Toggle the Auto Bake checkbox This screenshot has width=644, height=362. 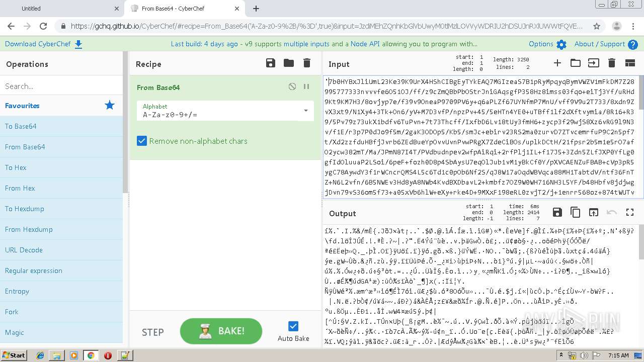(293, 326)
